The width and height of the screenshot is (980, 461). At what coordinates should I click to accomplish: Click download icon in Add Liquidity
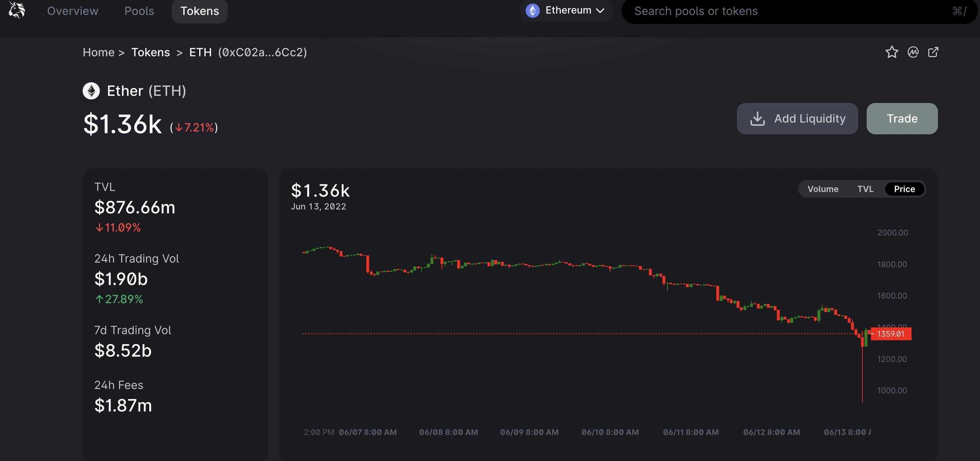(x=757, y=119)
